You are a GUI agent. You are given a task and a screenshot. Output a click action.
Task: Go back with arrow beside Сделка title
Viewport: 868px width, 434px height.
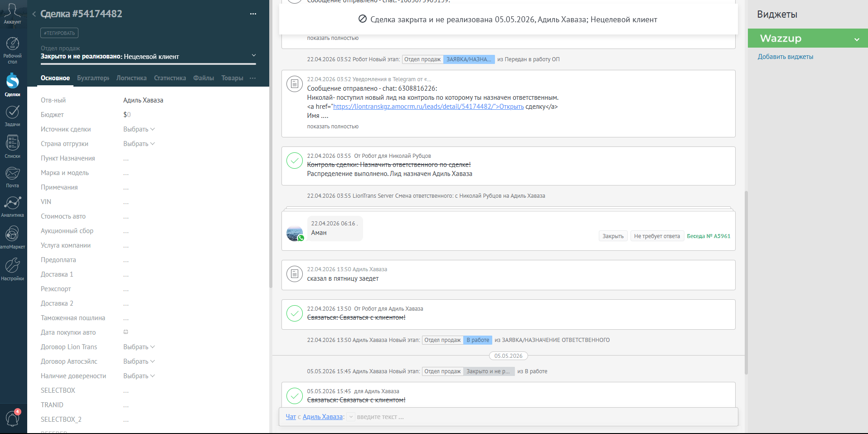tap(34, 14)
